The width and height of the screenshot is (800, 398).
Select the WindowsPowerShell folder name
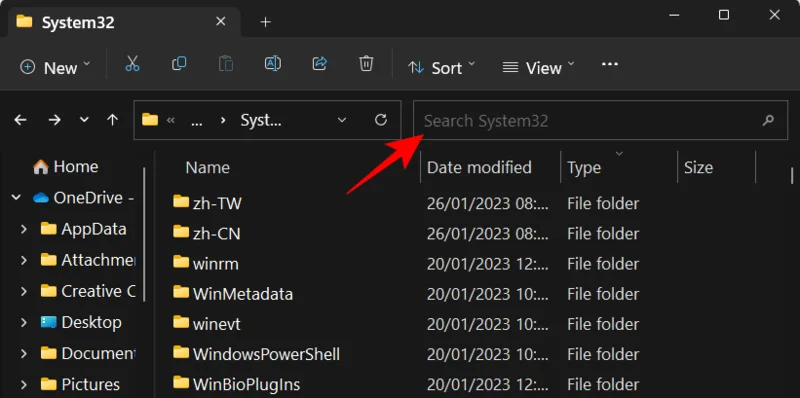(266, 354)
